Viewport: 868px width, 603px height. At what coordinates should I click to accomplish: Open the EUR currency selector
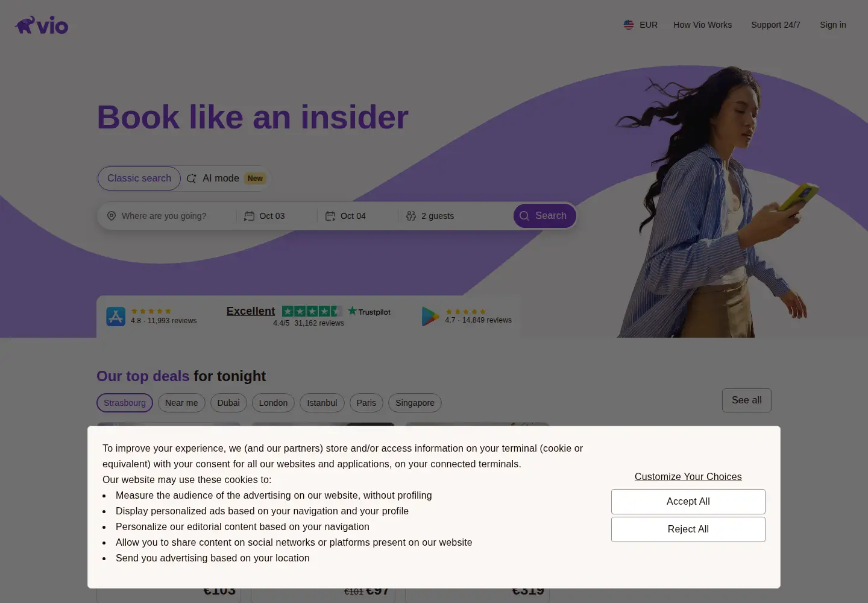point(640,25)
